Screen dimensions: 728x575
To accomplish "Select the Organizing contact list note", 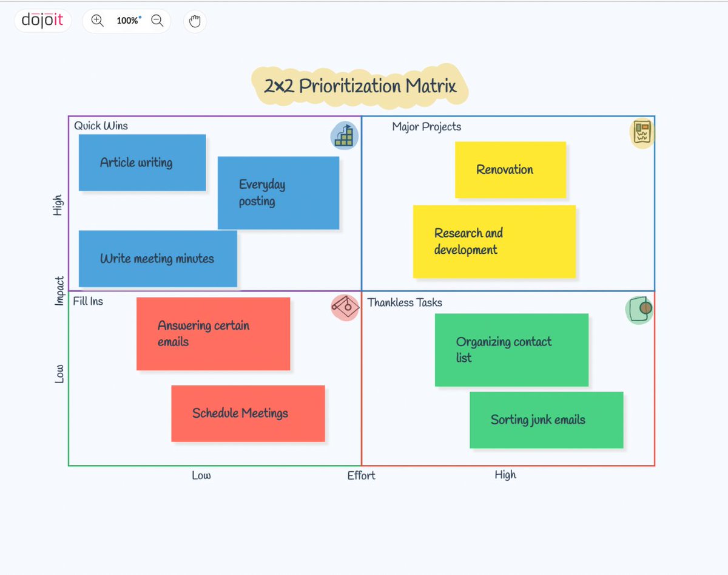I will pyautogui.click(x=512, y=350).
